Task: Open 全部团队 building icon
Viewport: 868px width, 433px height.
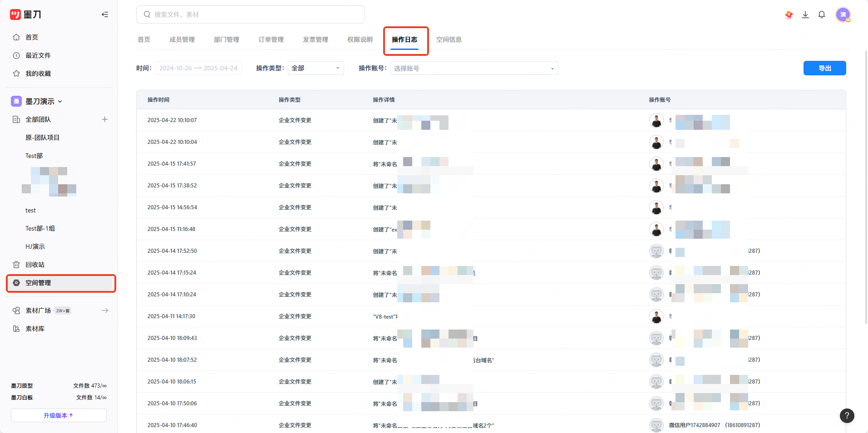Action: 16,119
